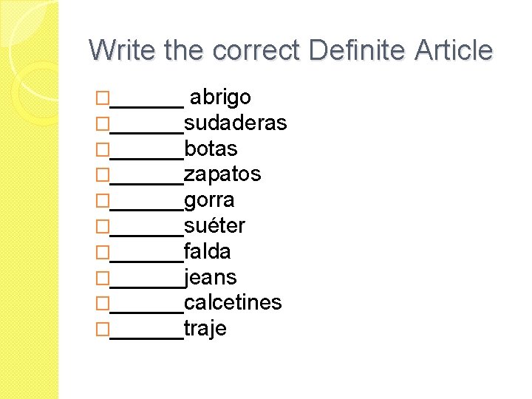Select the word 'zapatos'
The image size is (532, 399).
tap(222, 174)
